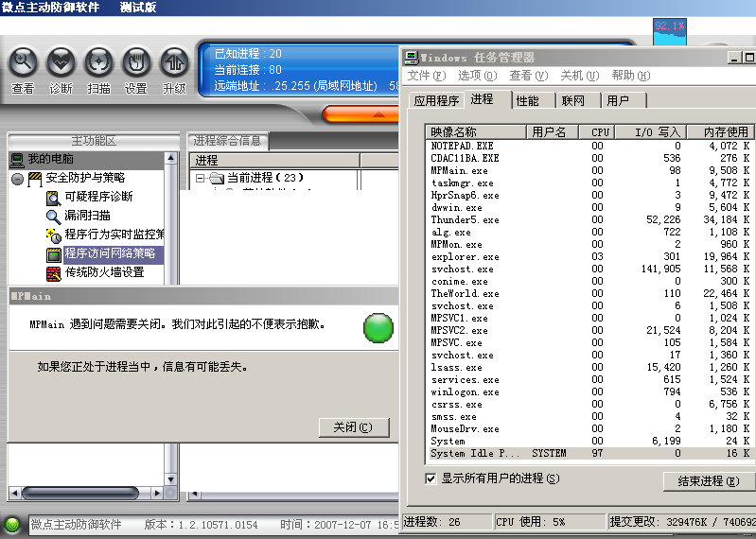Click the 查看 magnifier toolbar icon

tap(23, 61)
